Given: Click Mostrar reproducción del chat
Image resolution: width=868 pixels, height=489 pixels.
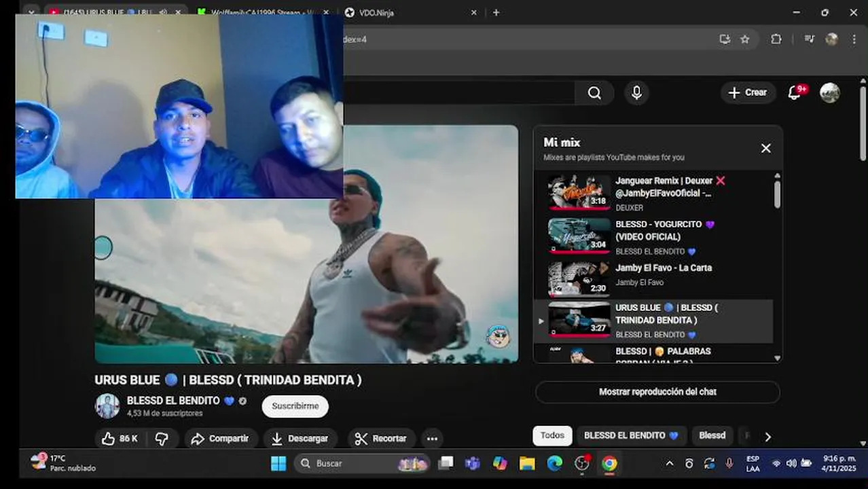Looking at the screenshot, I should pyautogui.click(x=657, y=392).
